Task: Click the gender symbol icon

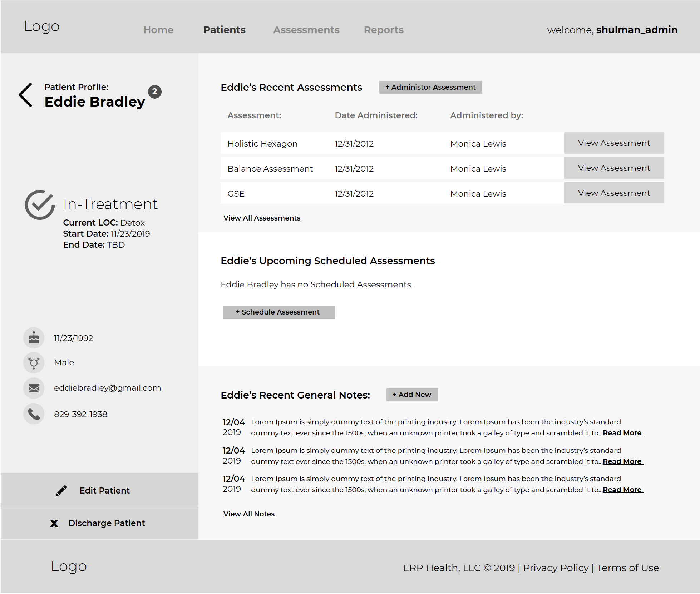Action: click(x=34, y=363)
